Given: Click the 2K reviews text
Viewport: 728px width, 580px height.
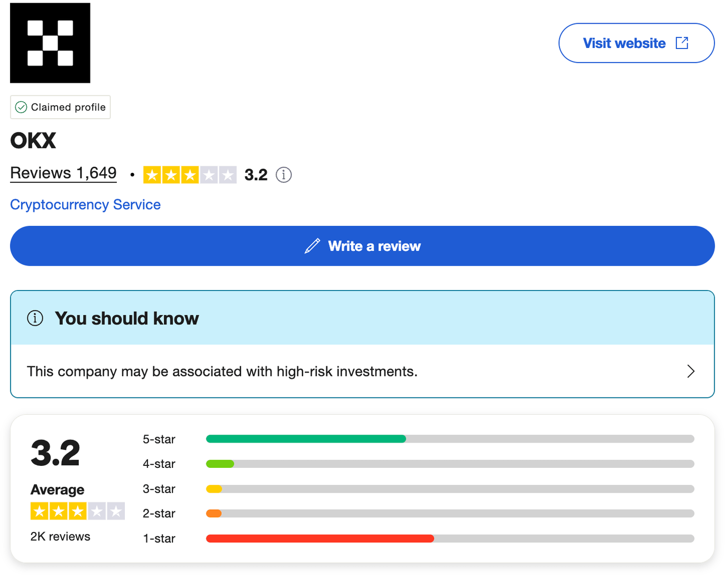Looking at the screenshot, I should point(60,537).
